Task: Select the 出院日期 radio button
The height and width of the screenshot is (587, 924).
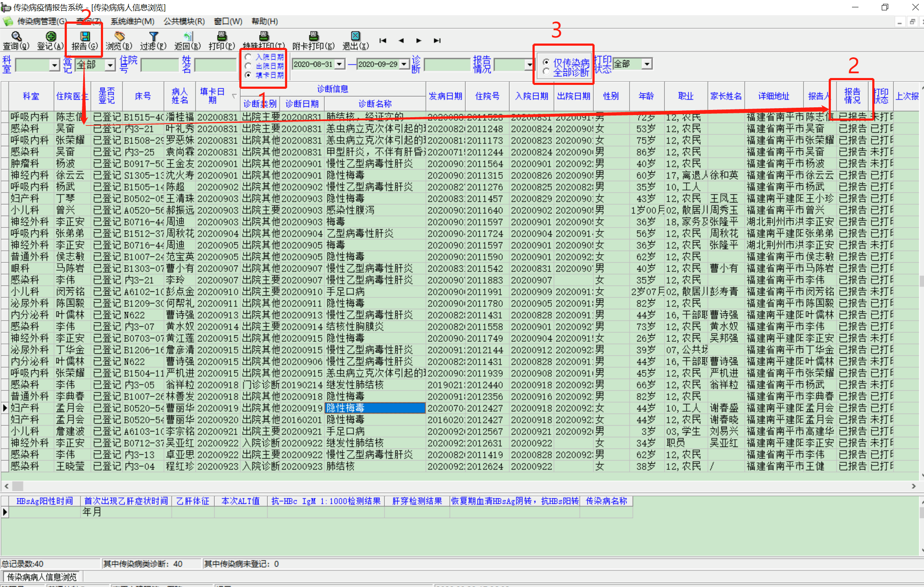Action: [248, 66]
